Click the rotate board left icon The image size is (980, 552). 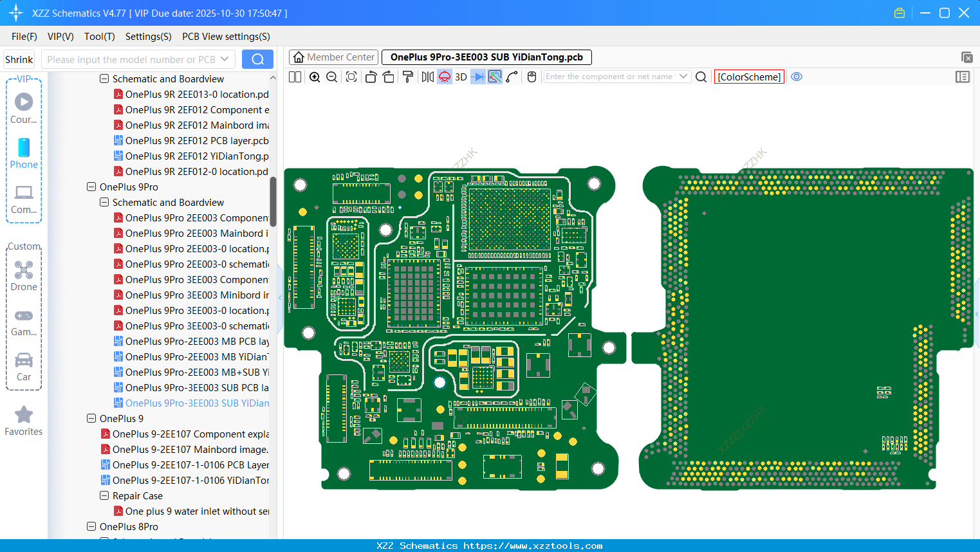371,77
